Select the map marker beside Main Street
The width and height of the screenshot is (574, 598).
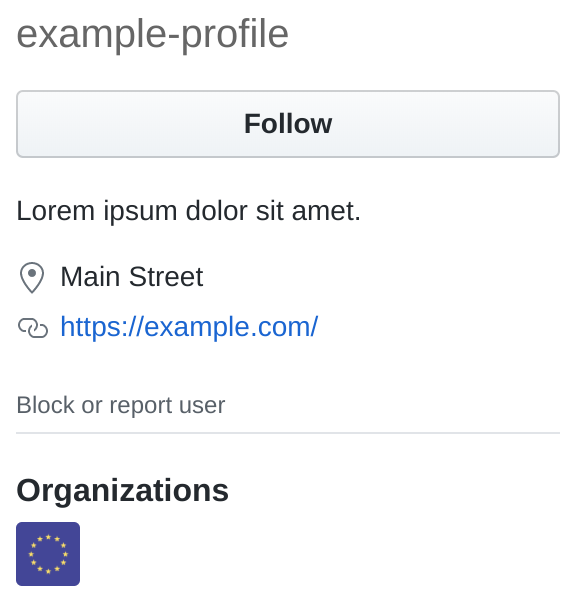pyautogui.click(x=32, y=277)
